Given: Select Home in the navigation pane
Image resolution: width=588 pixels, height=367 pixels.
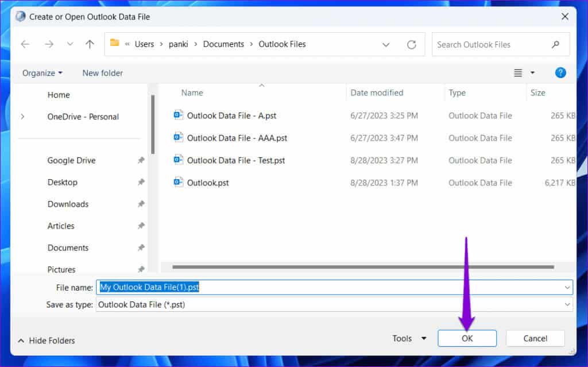Looking at the screenshot, I should coord(59,95).
